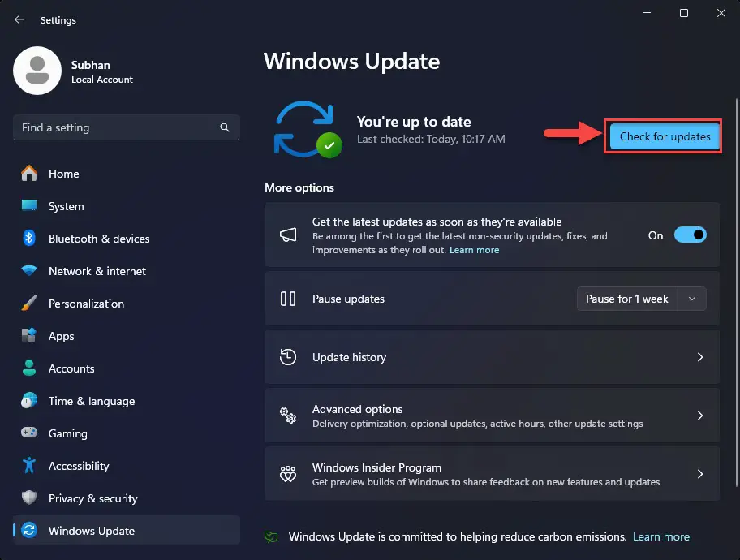Click the Windows Insider Program icon
Image resolution: width=740 pixels, height=560 pixels.
click(288, 473)
